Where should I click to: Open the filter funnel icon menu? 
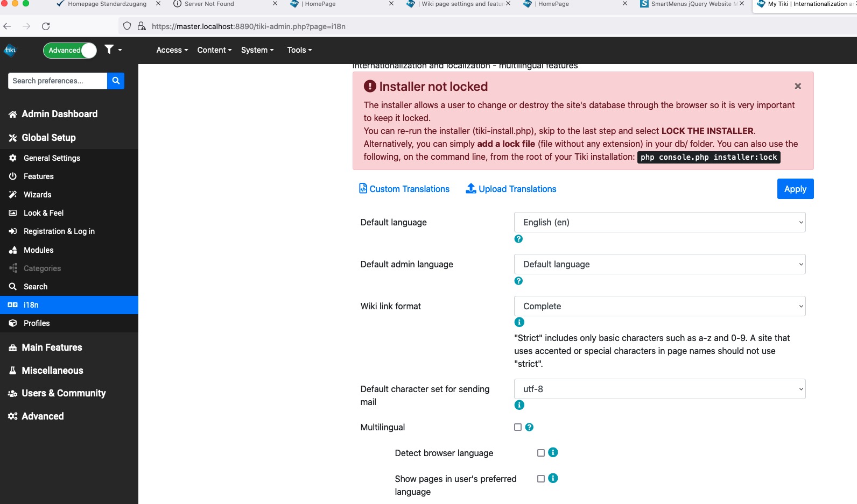[x=113, y=49]
